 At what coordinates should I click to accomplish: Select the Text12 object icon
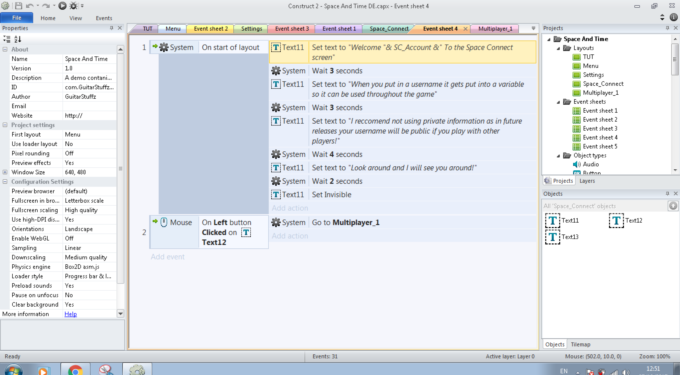pyautogui.click(x=616, y=221)
